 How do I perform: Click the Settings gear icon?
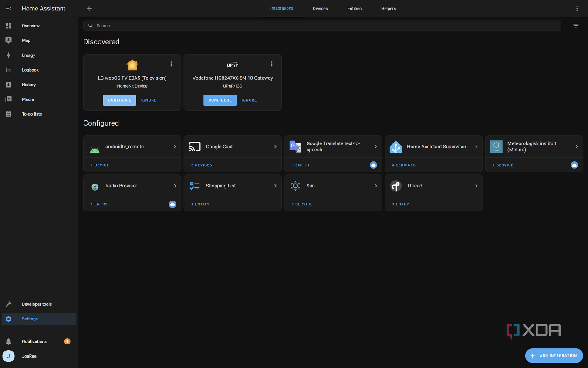[8, 319]
